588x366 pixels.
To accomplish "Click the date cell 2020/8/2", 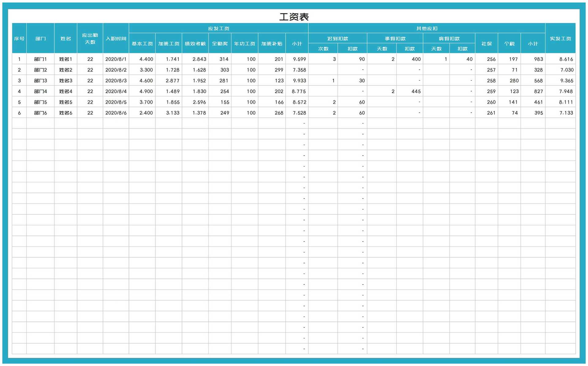I will point(116,70).
